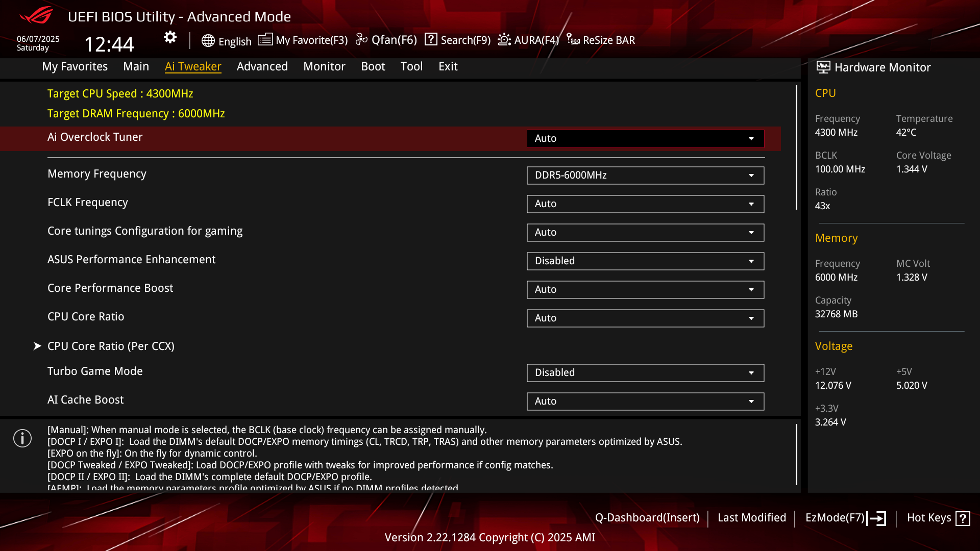Click the Last Modified button
This screenshot has height=551, width=980.
click(x=752, y=518)
